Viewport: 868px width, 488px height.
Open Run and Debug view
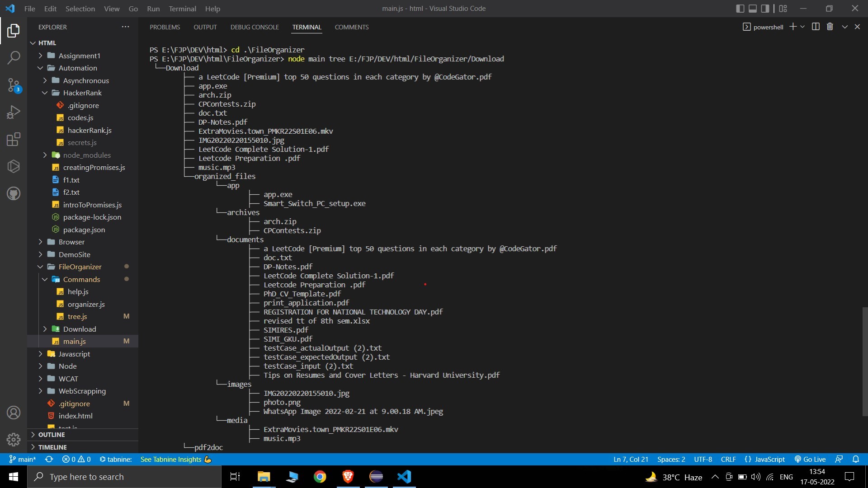click(x=14, y=112)
